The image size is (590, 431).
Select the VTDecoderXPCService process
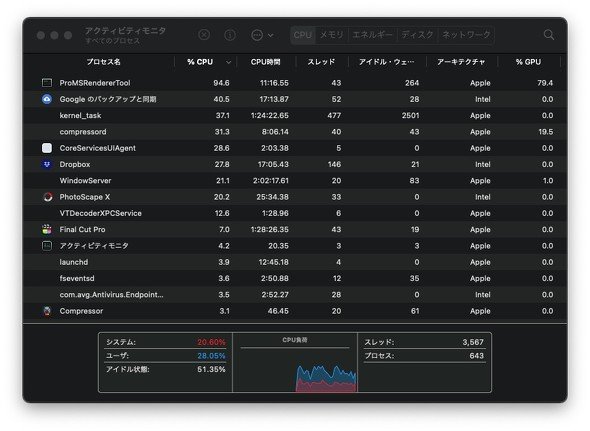pos(100,213)
